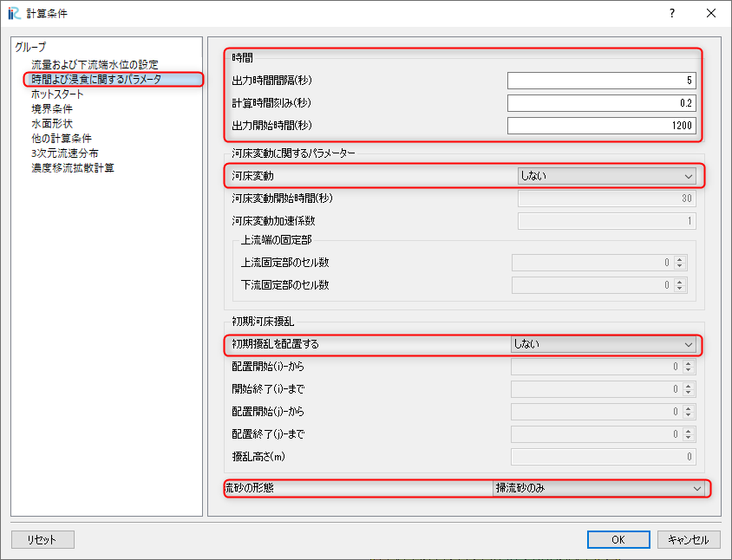Open the 濃度移流拡散計算 group
The width and height of the screenshot is (732, 560).
[72, 168]
